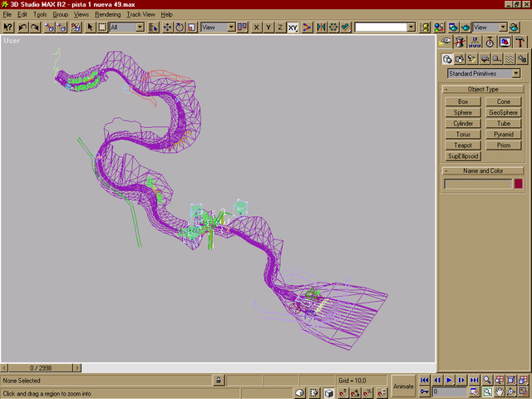This screenshot has width=532, height=399.
Task: Open the File menu
Action: (7, 14)
